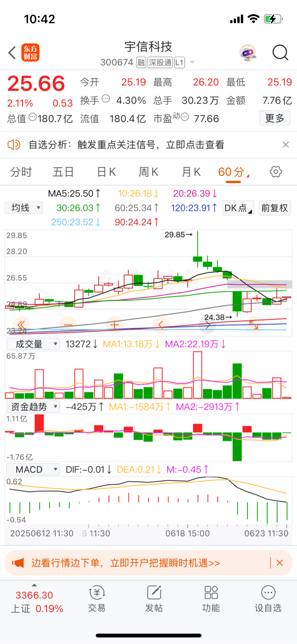Tap the 10:26.18 moving average value
This screenshot has width=297, height=644.
click(138, 193)
